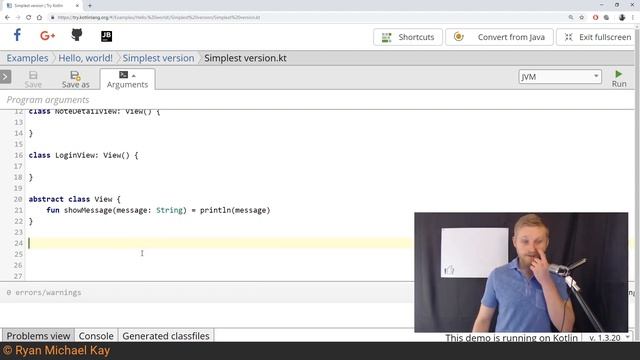Screen dimensions: 640x360
Task: Open the Kotlin version v. 1.3.20 dropdown
Action: click(x=609, y=338)
